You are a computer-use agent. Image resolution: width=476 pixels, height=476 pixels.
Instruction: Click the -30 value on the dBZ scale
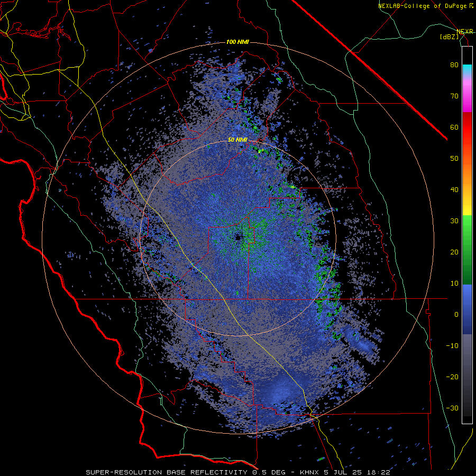pos(452,408)
